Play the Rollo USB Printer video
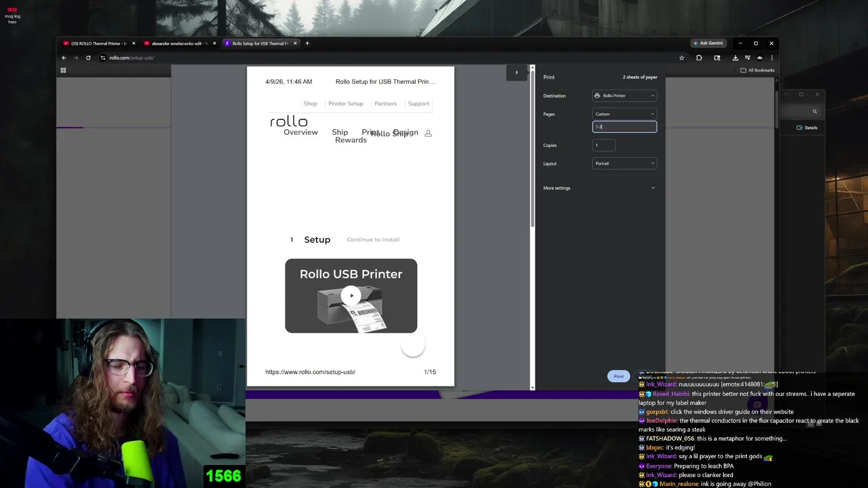Image resolution: width=868 pixels, height=488 pixels. pos(351,296)
